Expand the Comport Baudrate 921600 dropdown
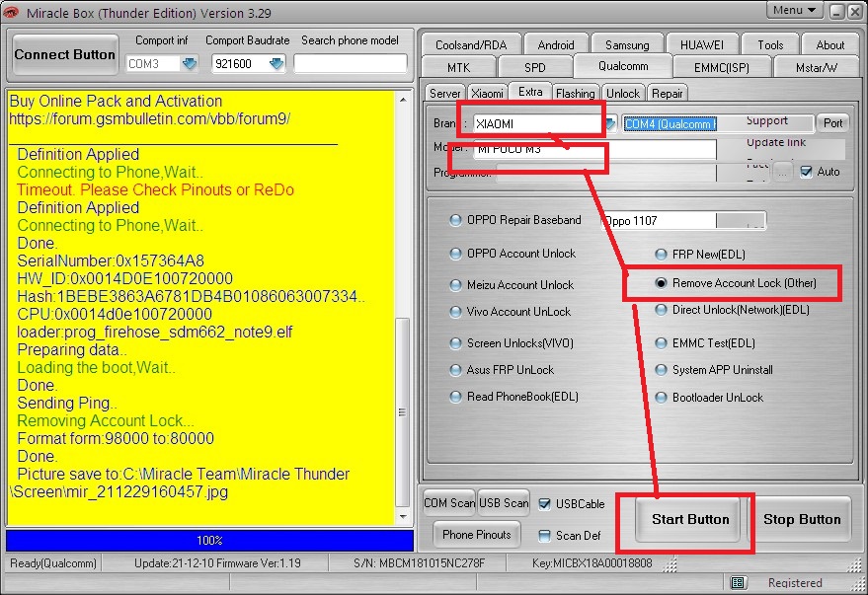The width and height of the screenshot is (868, 595). click(x=276, y=63)
